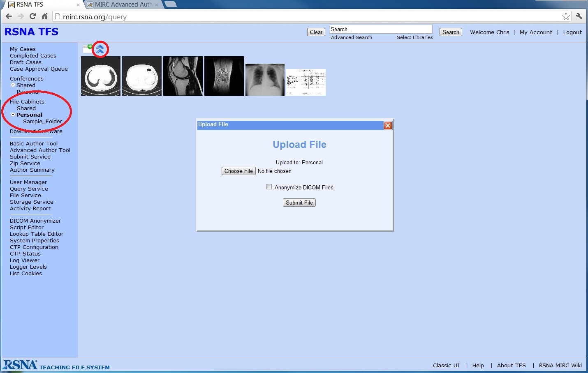This screenshot has height=373, width=588.
Task: Open the My Account link
Action: pyautogui.click(x=536, y=32)
